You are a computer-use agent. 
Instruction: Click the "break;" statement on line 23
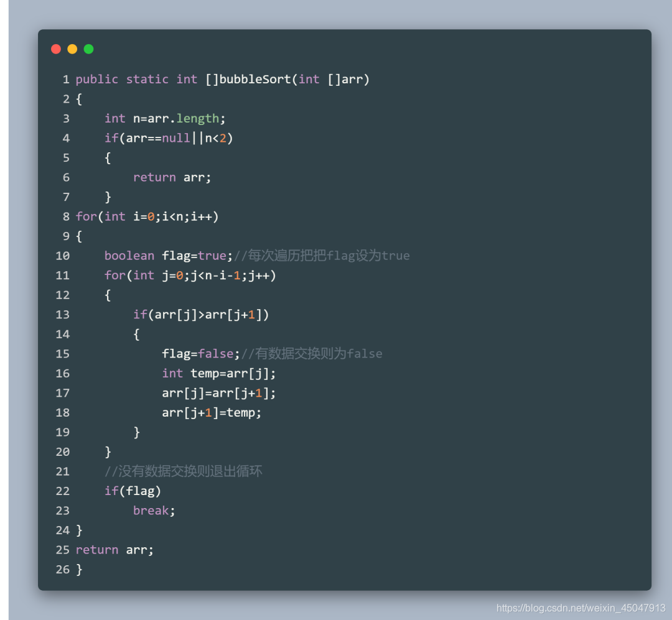(154, 511)
